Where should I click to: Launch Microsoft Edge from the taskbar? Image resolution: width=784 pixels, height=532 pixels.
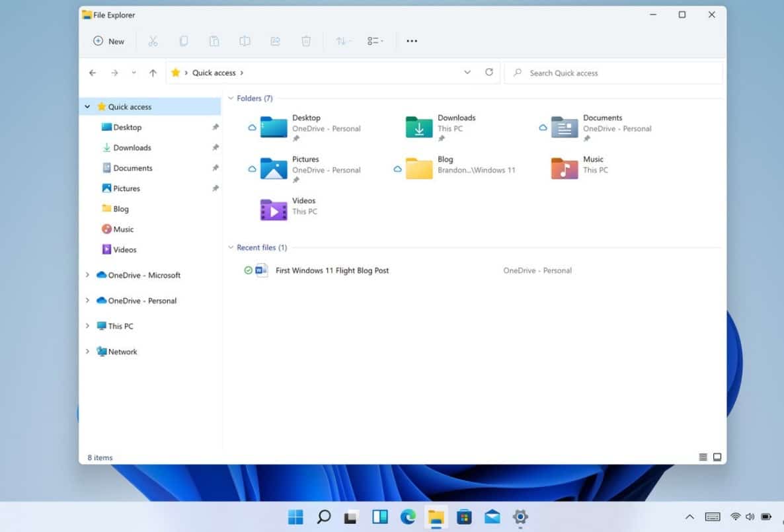pyautogui.click(x=408, y=517)
